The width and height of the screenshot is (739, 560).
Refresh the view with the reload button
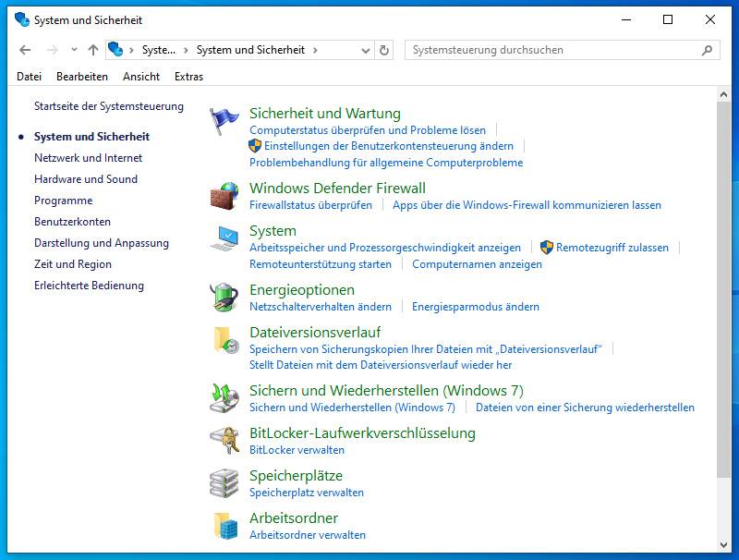click(x=384, y=50)
